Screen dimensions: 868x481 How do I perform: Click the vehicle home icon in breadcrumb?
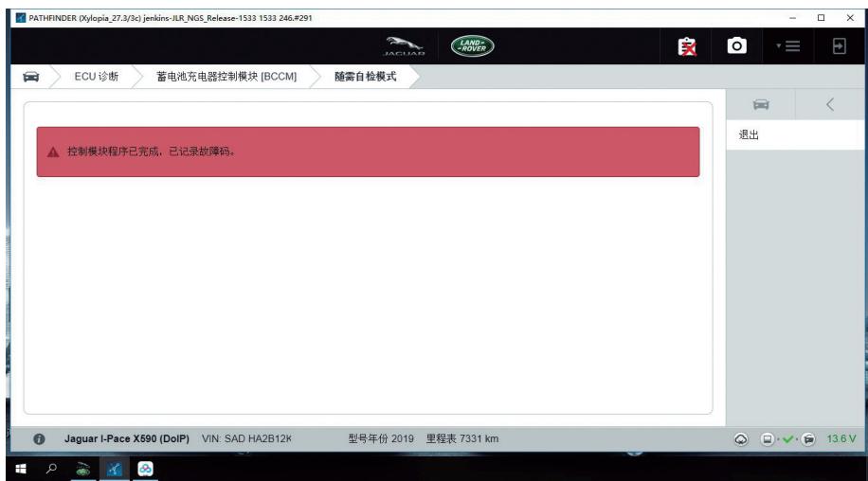30,78
